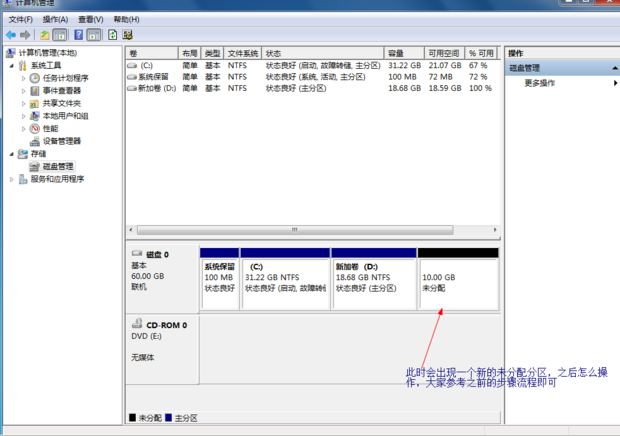Click the blue Help toolbar icon
Screen dimensions: 620x436
[x=79, y=35]
